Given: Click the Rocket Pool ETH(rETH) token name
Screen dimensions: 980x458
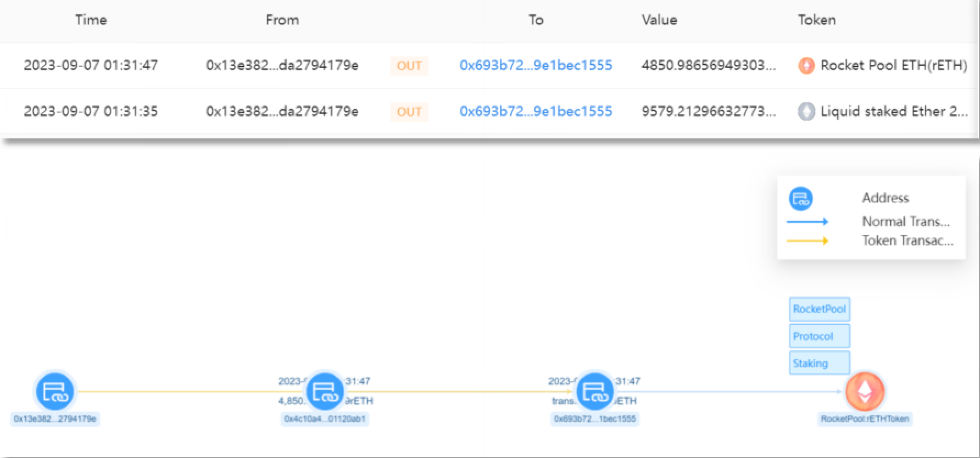Looking at the screenshot, I should pos(894,66).
